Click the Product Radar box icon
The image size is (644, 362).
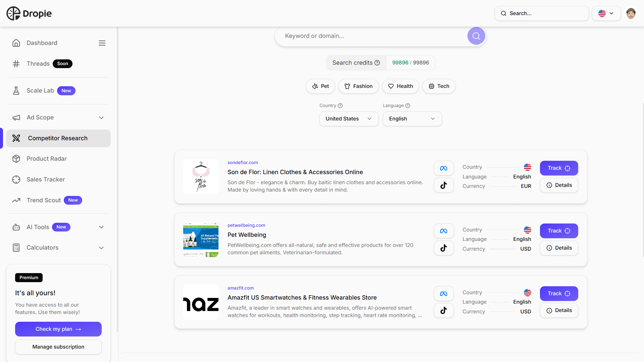click(x=16, y=159)
